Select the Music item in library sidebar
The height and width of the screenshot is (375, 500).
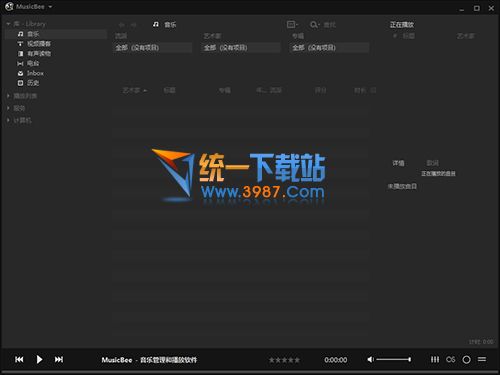[x=56, y=34]
